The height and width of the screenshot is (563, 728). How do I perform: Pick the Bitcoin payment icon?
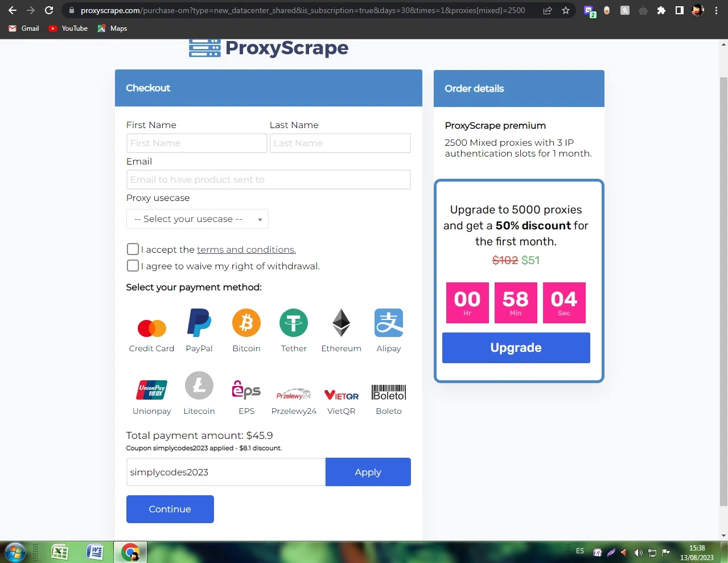tap(246, 323)
